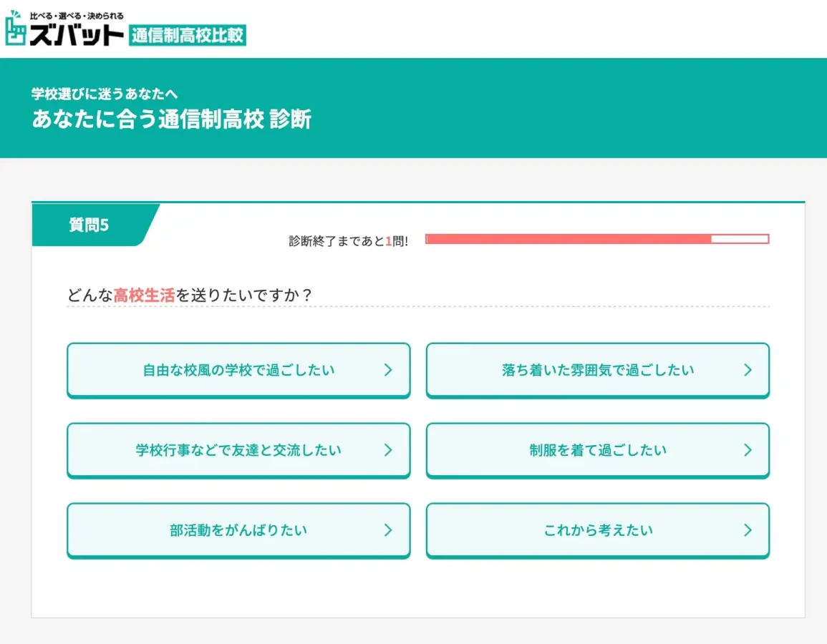This screenshot has height=644, width=827.
Task: Click the chevron on 自由な校風の学校で過ごしたい
Action: [x=389, y=370]
